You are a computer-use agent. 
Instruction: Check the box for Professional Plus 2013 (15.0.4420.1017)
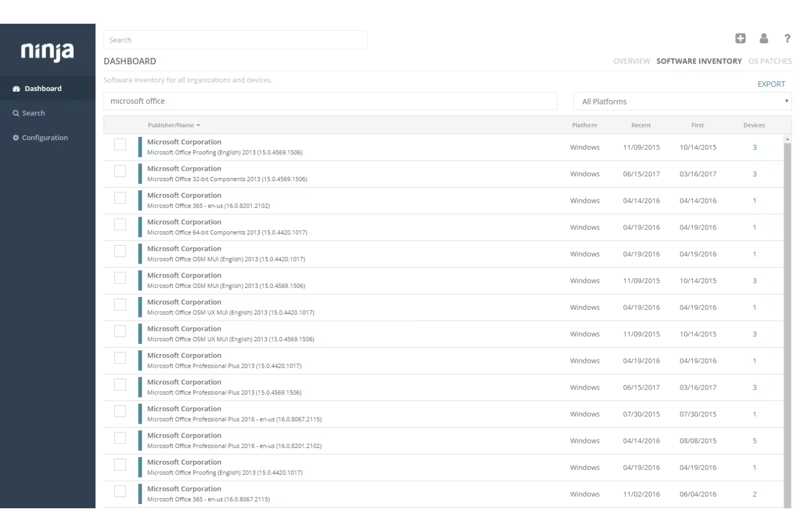point(120,358)
